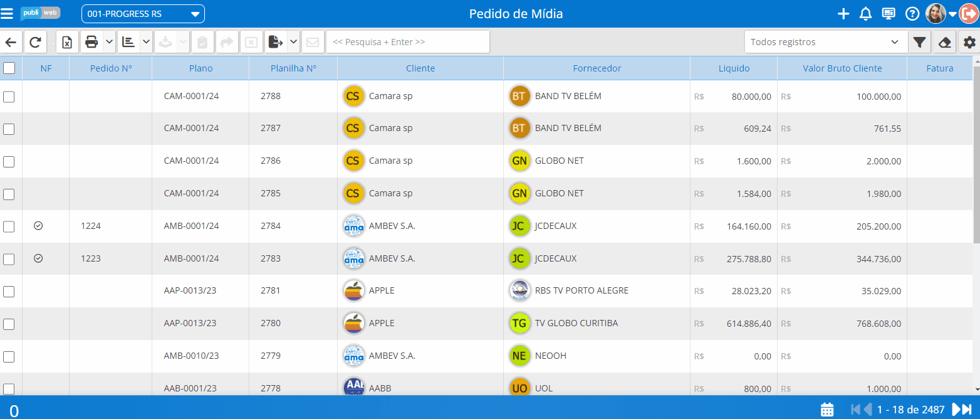
Task: Click the NF check mark on order 1224
Action: [38, 226]
